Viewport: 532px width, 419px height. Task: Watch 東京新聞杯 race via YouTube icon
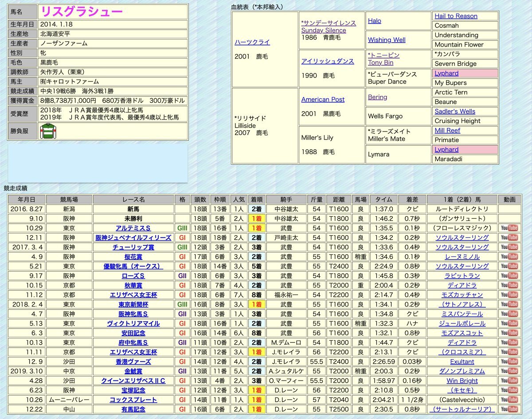[x=509, y=304]
